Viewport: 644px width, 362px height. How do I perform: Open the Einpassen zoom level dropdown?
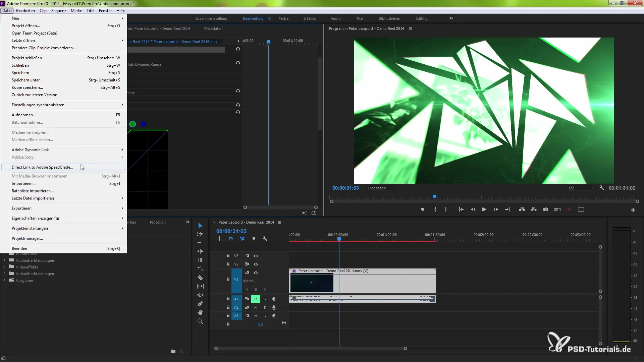(x=380, y=188)
